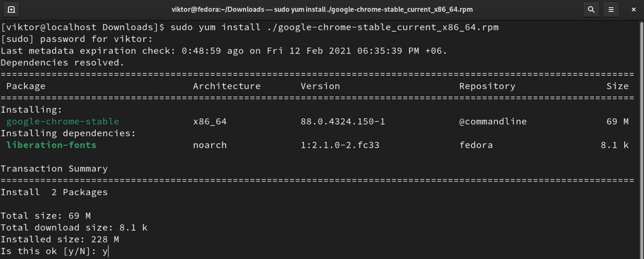The width and height of the screenshot is (644, 259).
Task: Click the sudo password prompt line
Action: (77, 39)
